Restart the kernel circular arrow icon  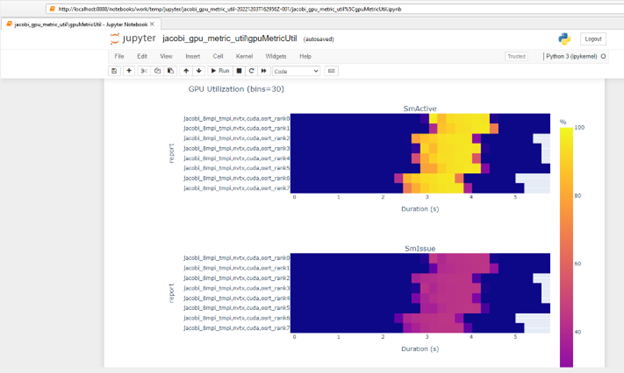tap(251, 71)
